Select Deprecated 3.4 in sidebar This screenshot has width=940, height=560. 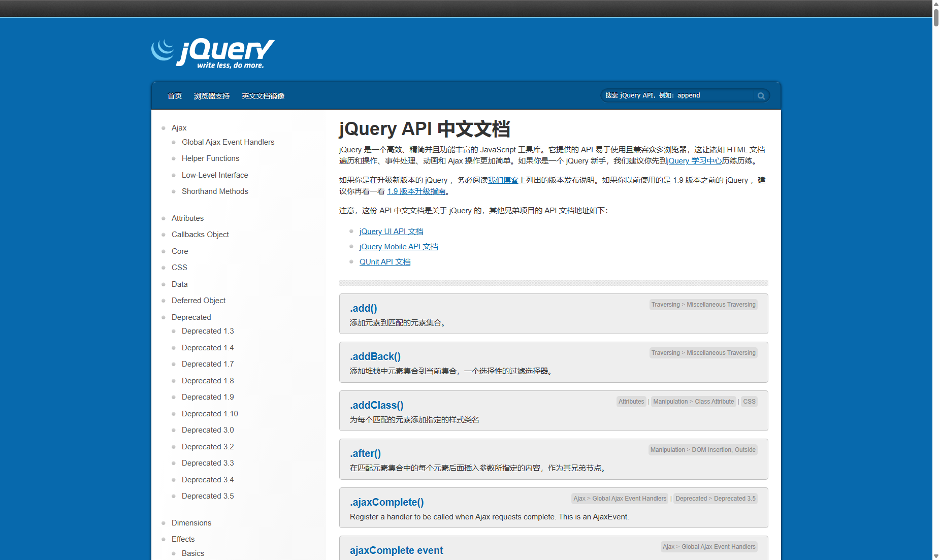pyautogui.click(x=208, y=480)
